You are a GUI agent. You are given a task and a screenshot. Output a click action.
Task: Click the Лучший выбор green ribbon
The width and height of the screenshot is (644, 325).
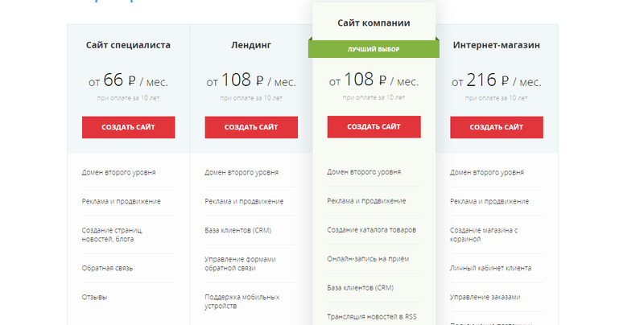tap(374, 49)
